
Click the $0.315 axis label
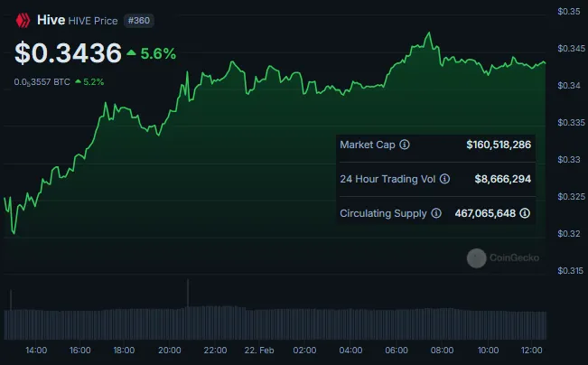coord(570,271)
